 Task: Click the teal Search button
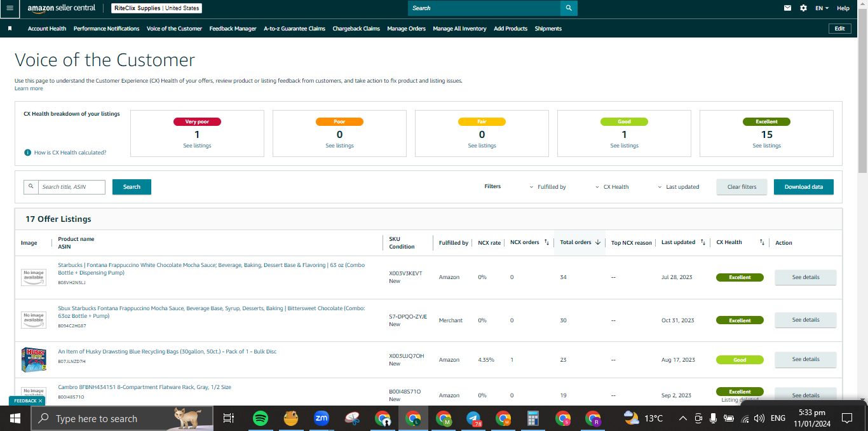coord(132,187)
